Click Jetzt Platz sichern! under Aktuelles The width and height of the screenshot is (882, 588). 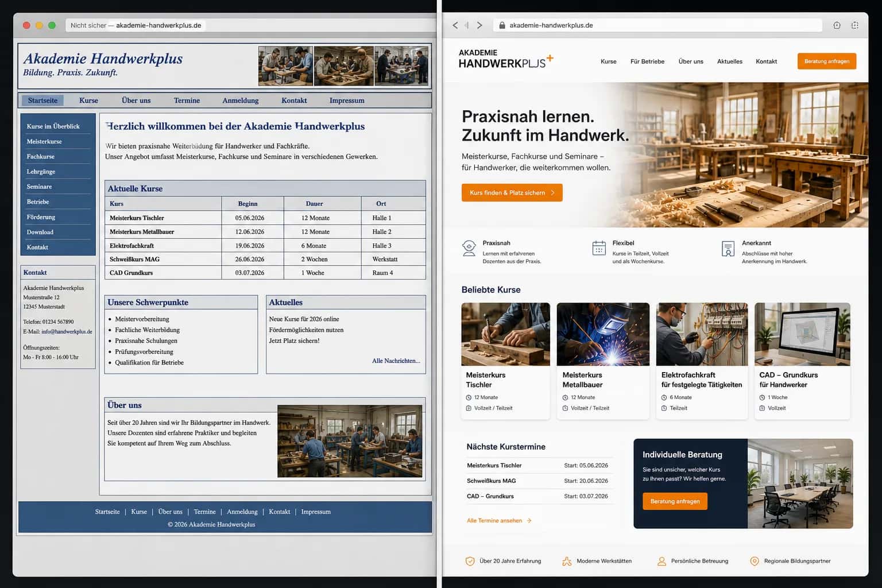tap(294, 341)
